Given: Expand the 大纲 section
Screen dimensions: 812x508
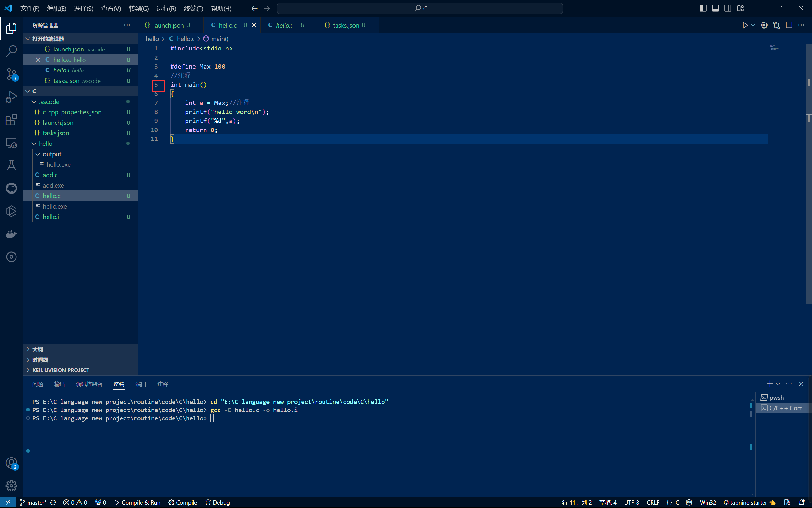Looking at the screenshot, I should [x=80, y=349].
